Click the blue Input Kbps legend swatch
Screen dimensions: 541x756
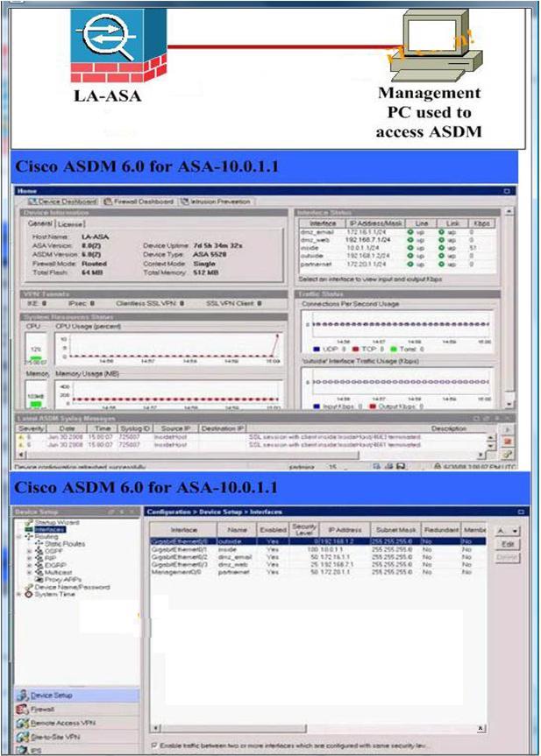tap(317, 406)
